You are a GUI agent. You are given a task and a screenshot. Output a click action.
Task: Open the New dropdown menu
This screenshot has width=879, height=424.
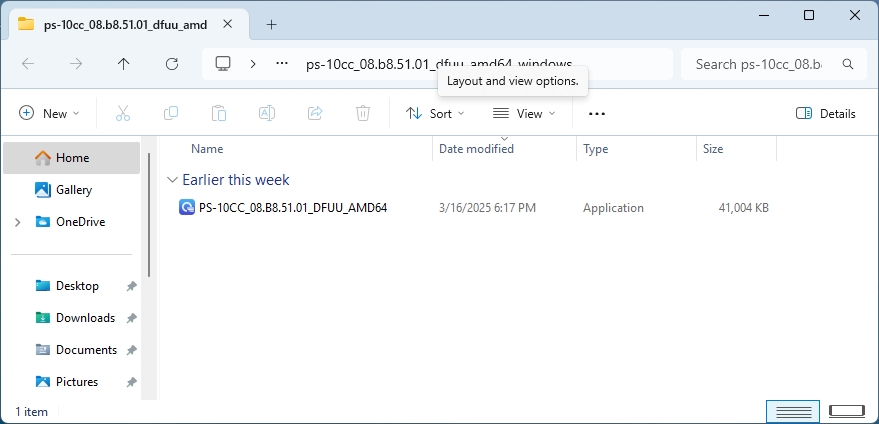(x=49, y=114)
